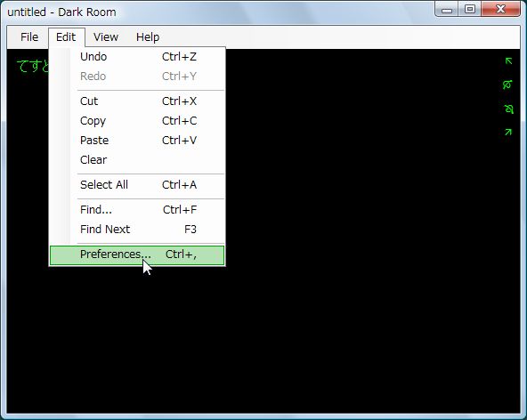Close the open Edit menu
This screenshot has width=527, height=420.
coord(66,37)
